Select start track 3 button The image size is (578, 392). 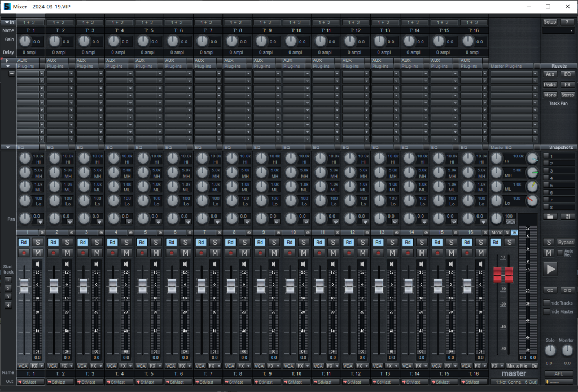(x=8, y=297)
